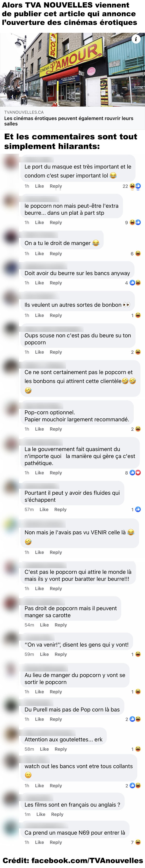Viewport: 145px width, 868px height.
Task: Click the info icon on the cinema photo
Action: 136,39
